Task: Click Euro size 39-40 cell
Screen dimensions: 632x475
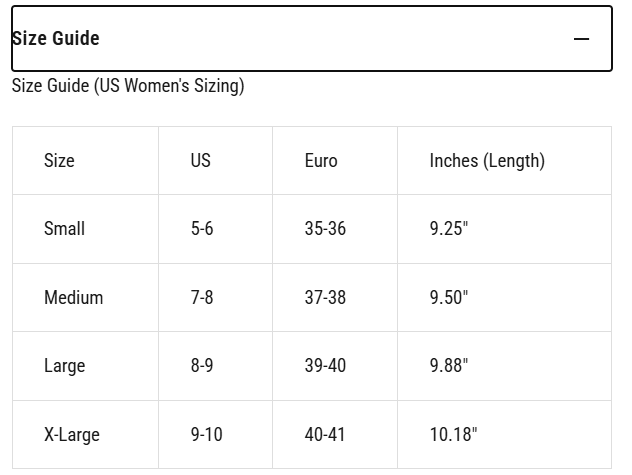Action: tap(325, 366)
